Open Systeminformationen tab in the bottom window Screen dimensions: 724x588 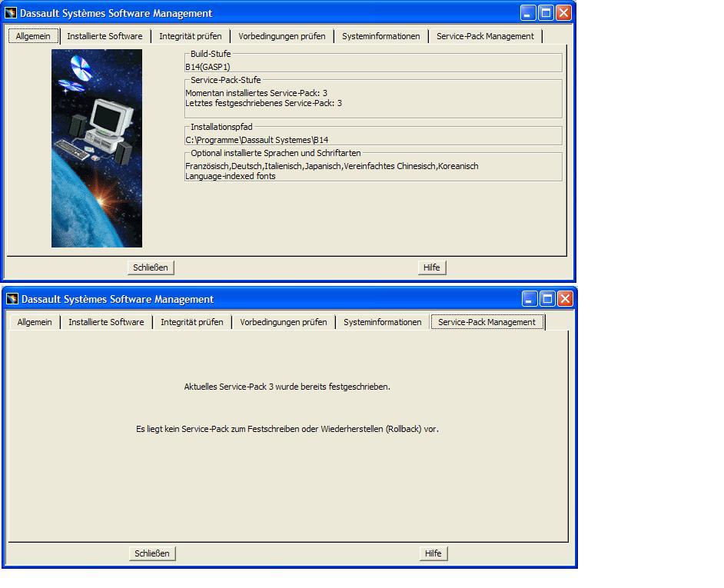pos(382,322)
